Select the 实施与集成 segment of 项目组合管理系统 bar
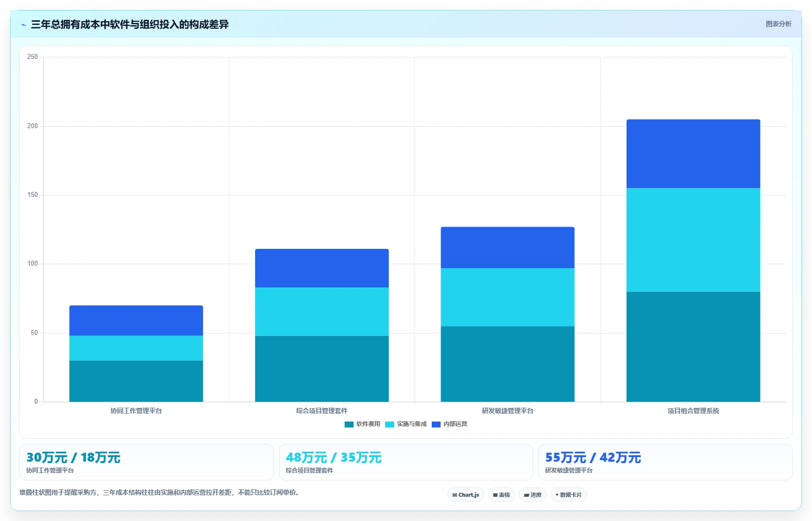The image size is (812, 521). (x=693, y=240)
